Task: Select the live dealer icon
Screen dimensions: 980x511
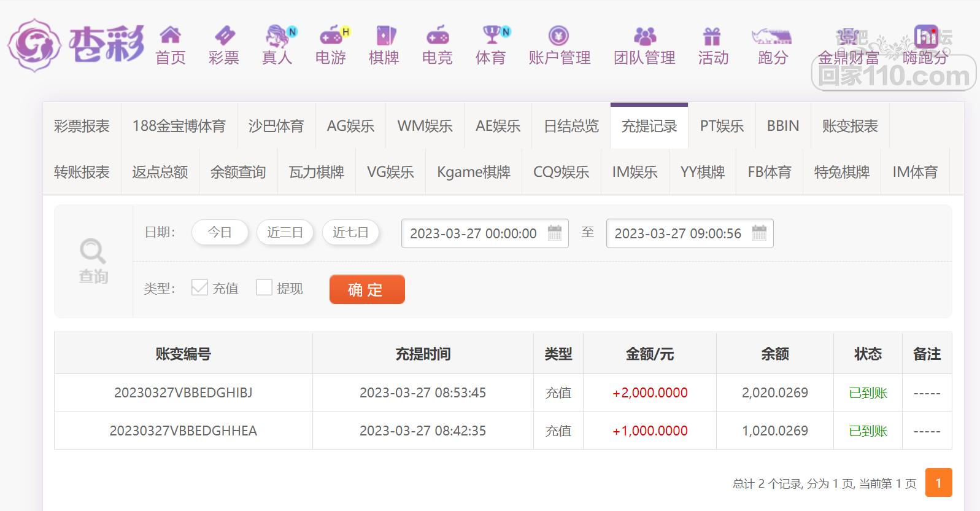Action: pyautogui.click(x=277, y=36)
